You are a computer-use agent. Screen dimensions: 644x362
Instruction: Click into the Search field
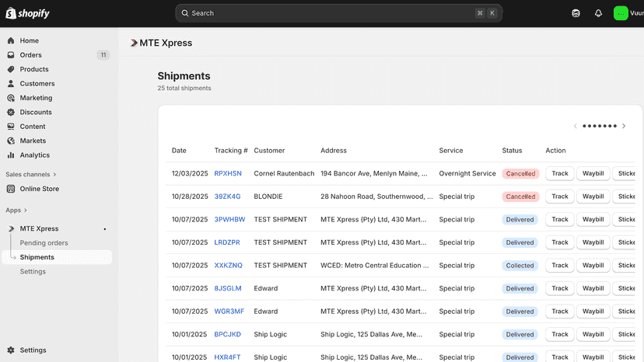(x=339, y=13)
